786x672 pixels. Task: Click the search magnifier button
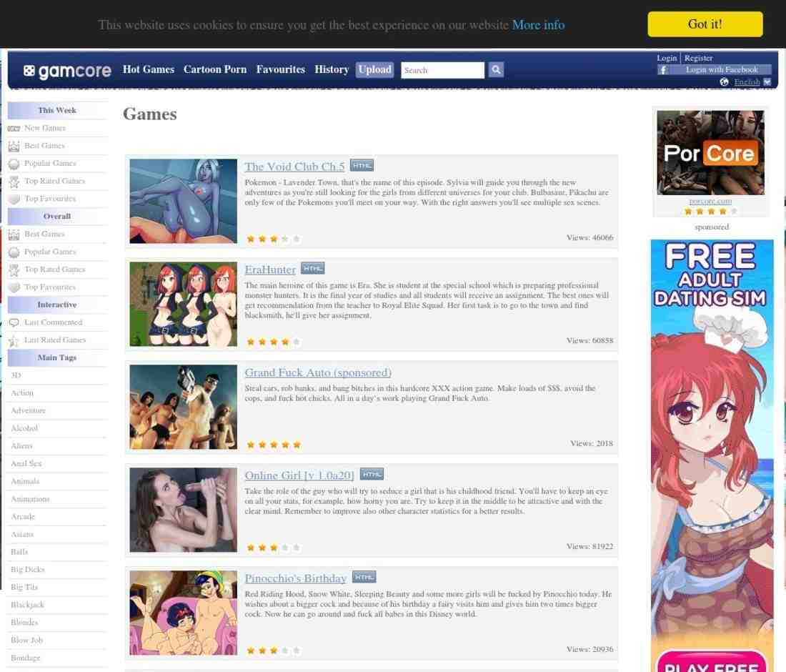(x=496, y=70)
